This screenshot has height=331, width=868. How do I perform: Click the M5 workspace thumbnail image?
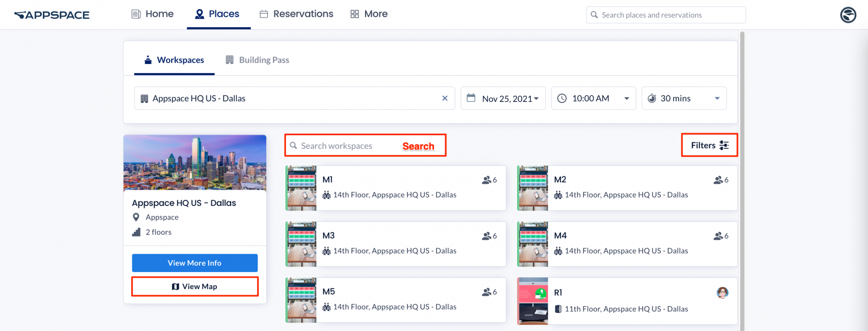click(301, 300)
